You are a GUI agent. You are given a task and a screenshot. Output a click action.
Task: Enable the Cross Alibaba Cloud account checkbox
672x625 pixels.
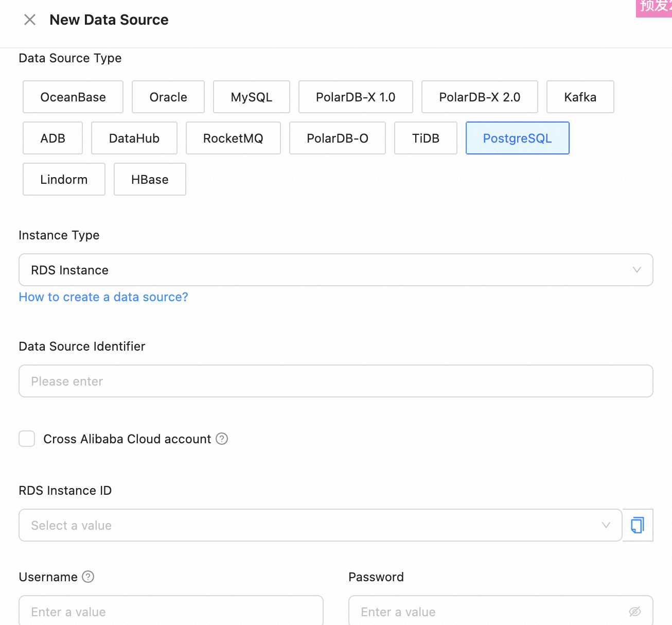(27, 439)
